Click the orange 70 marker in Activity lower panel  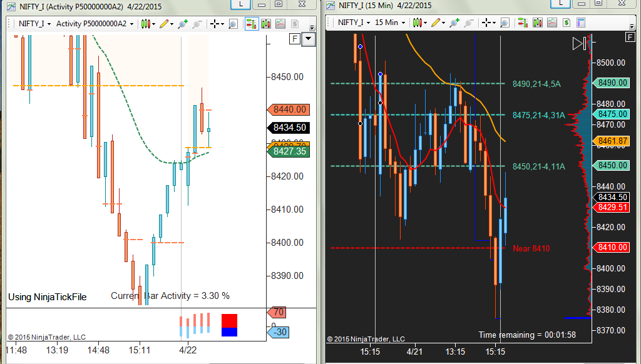(277, 312)
